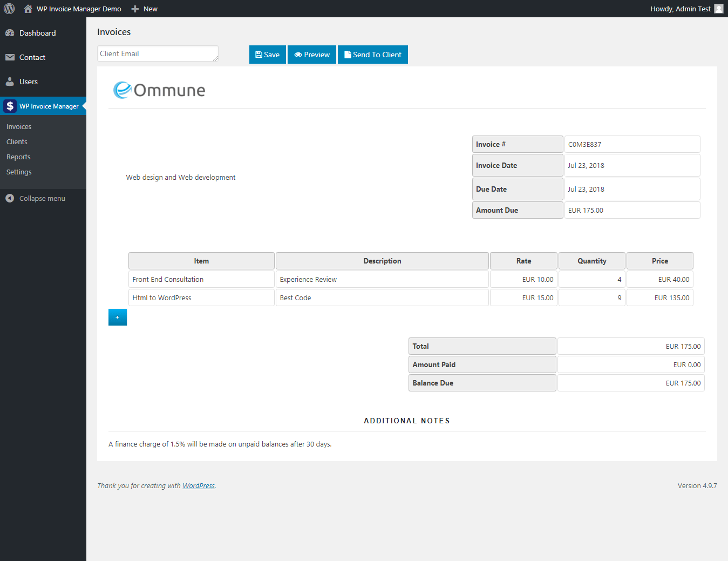Click the Invoices page heading
The width and height of the screenshot is (728, 561).
tap(114, 32)
